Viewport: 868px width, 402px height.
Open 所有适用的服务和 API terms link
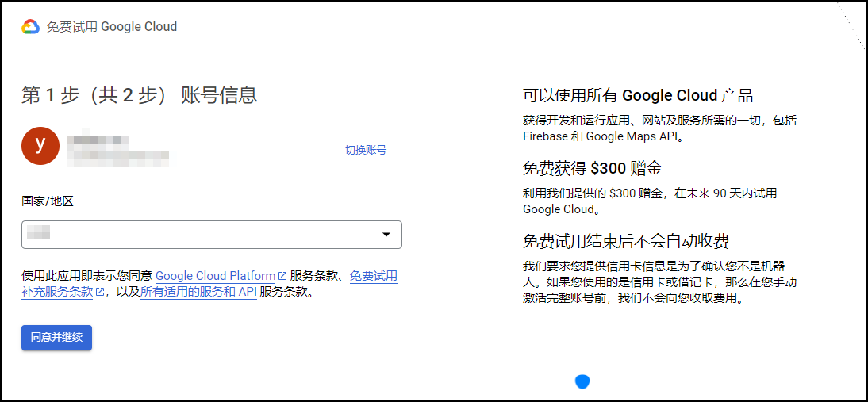(198, 292)
